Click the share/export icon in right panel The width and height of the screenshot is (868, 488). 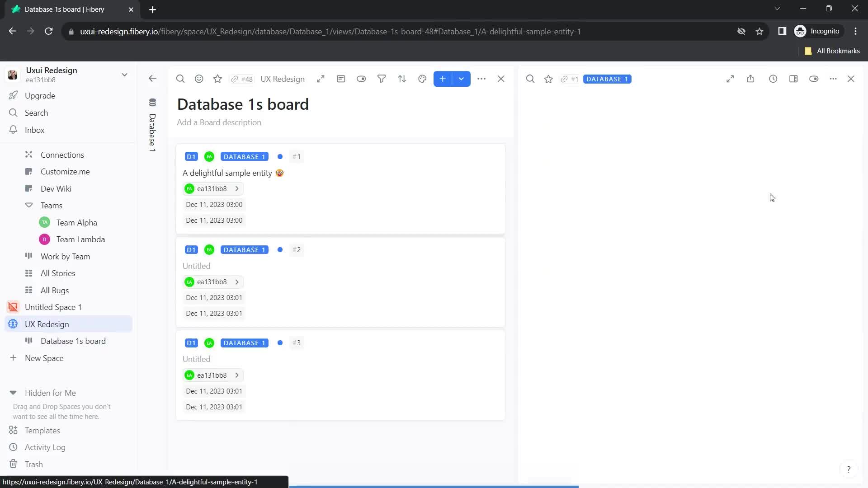pos(750,79)
